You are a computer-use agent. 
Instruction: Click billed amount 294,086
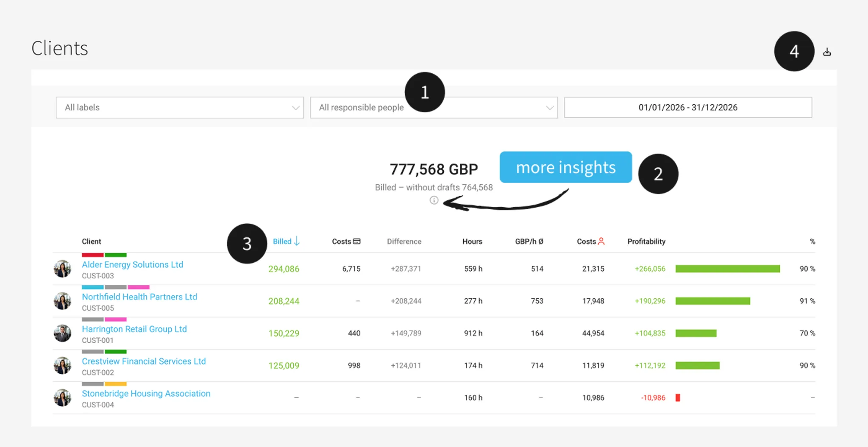click(x=284, y=269)
